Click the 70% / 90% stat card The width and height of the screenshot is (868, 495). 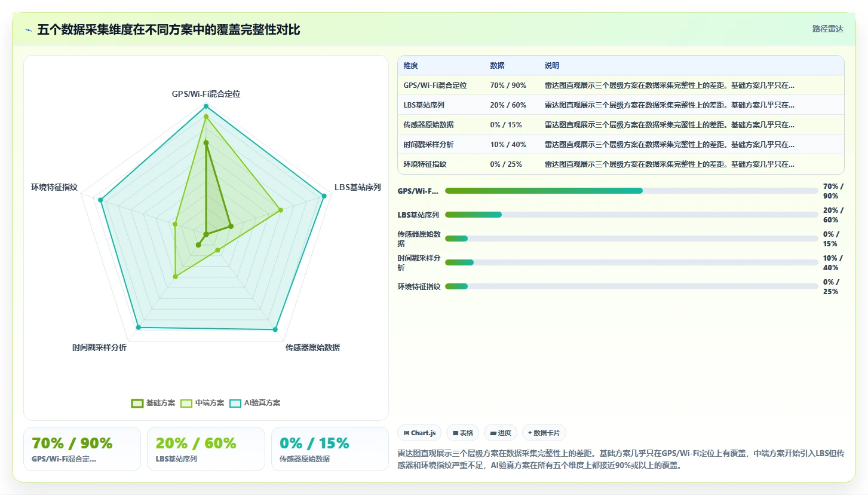coord(82,449)
